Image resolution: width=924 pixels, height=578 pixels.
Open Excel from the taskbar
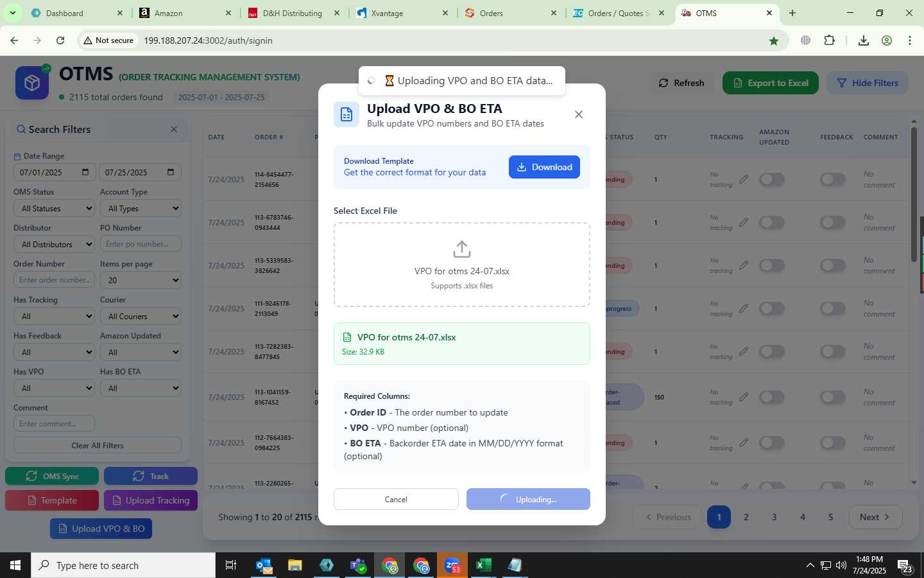click(483, 565)
